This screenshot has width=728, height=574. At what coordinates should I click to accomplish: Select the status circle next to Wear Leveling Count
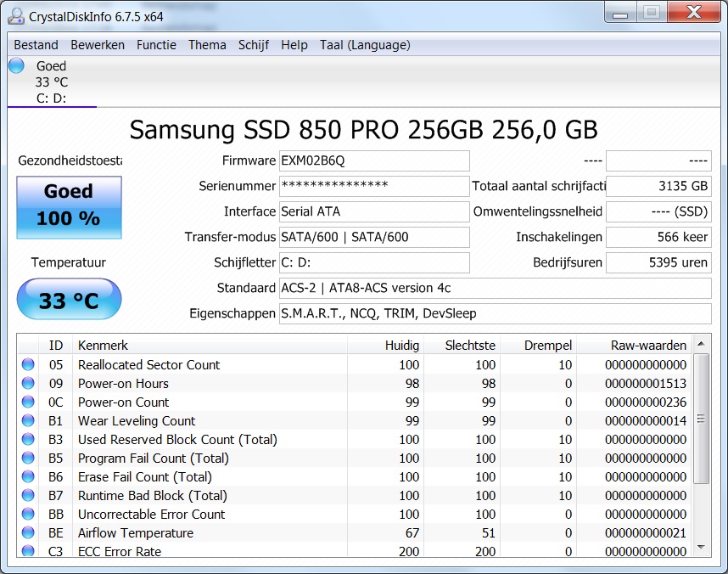tap(27, 420)
